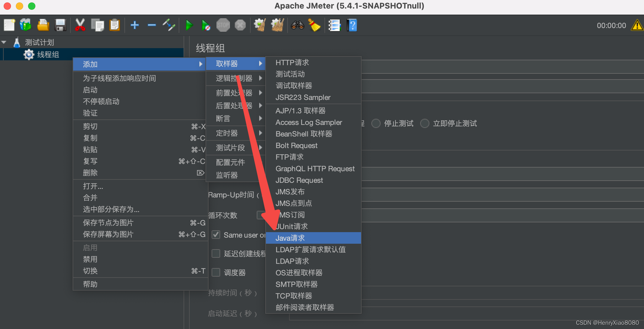Screen dimensions: 644x329
Task: Enable the 调度器 checkbox
Action: (216, 272)
